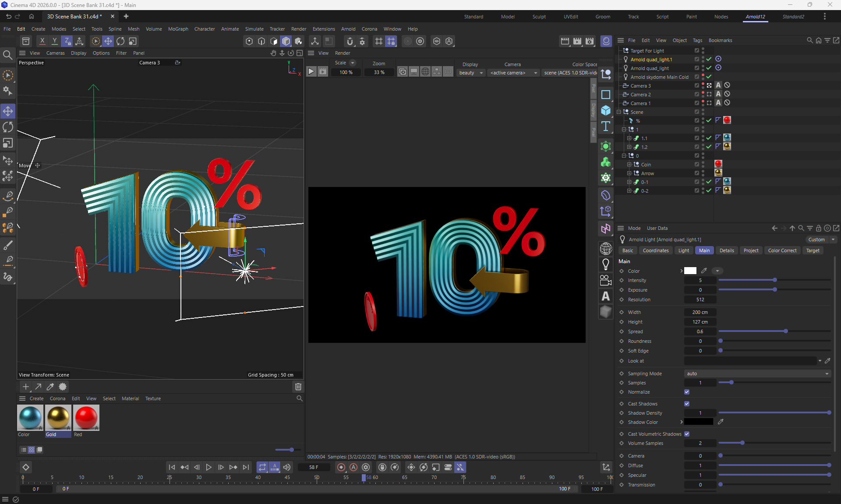
Task: Click the Text spline tool icon
Action: coord(606,127)
